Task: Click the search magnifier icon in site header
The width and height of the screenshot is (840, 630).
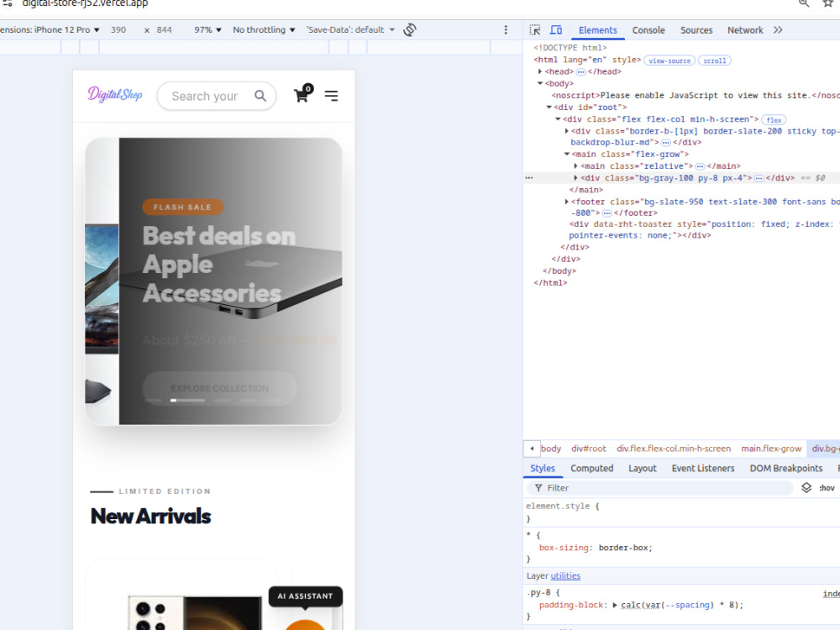Action: (x=260, y=96)
